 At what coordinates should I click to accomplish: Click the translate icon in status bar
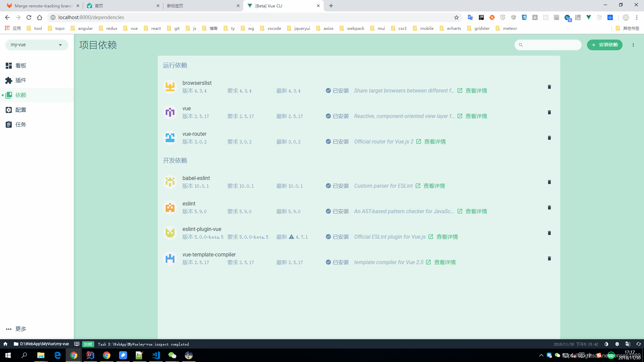(x=628, y=344)
